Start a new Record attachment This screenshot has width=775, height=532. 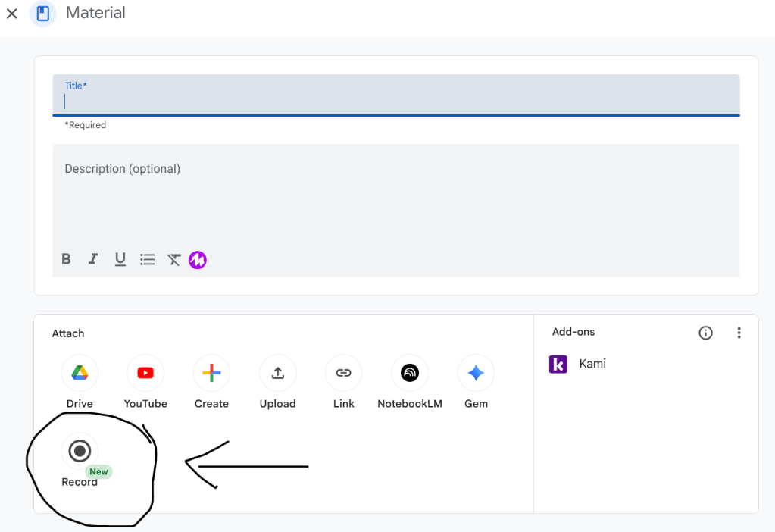pyautogui.click(x=80, y=452)
